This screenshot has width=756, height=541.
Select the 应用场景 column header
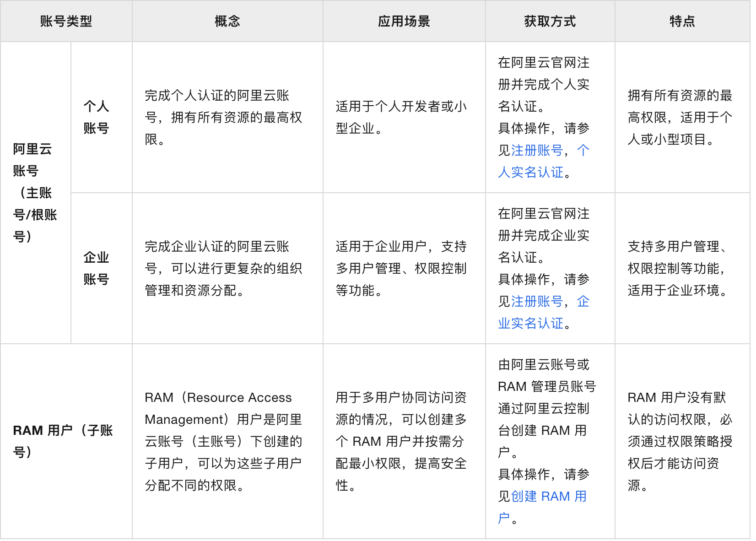pyautogui.click(x=404, y=21)
